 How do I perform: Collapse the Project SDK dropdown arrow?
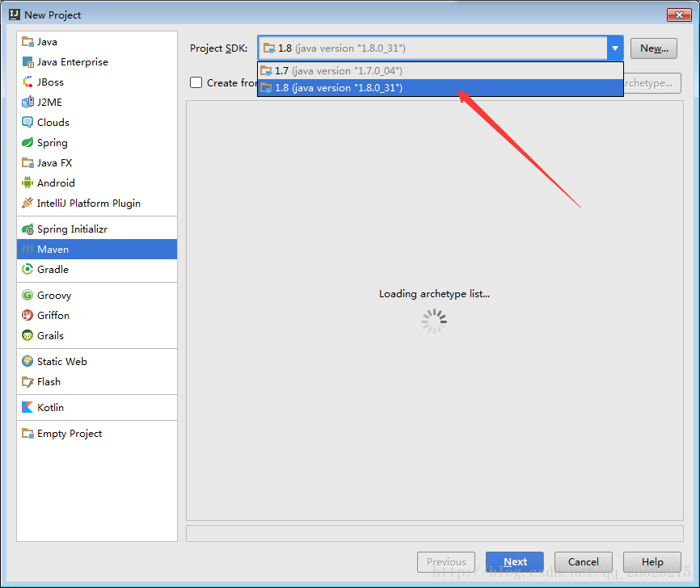coord(615,48)
